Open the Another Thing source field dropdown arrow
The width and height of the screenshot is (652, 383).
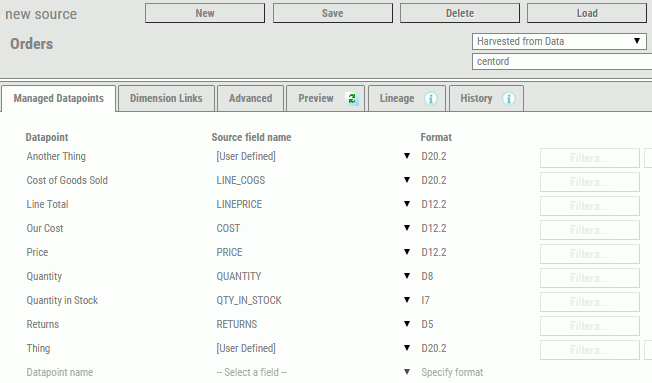point(407,156)
